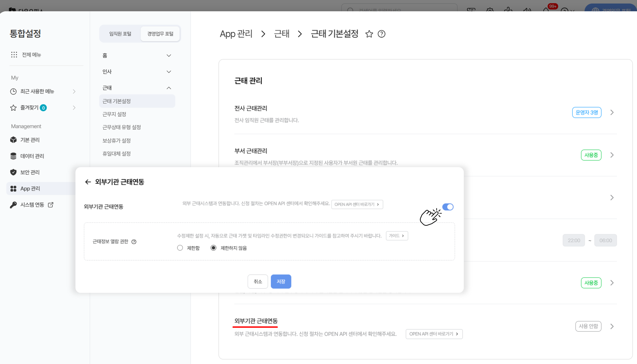Image resolution: width=637 pixels, height=364 pixels.
Task: Click the 취소 button
Action: tap(258, 282)
